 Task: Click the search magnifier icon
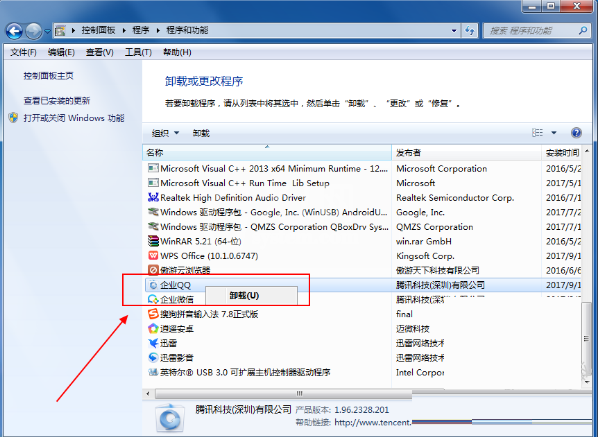click(583, 30)
